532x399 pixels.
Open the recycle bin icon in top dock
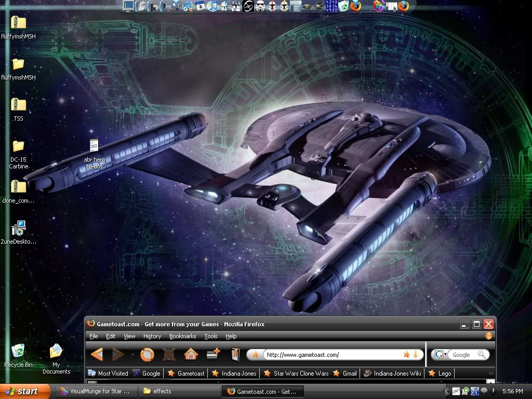click(x=343, y=6)
